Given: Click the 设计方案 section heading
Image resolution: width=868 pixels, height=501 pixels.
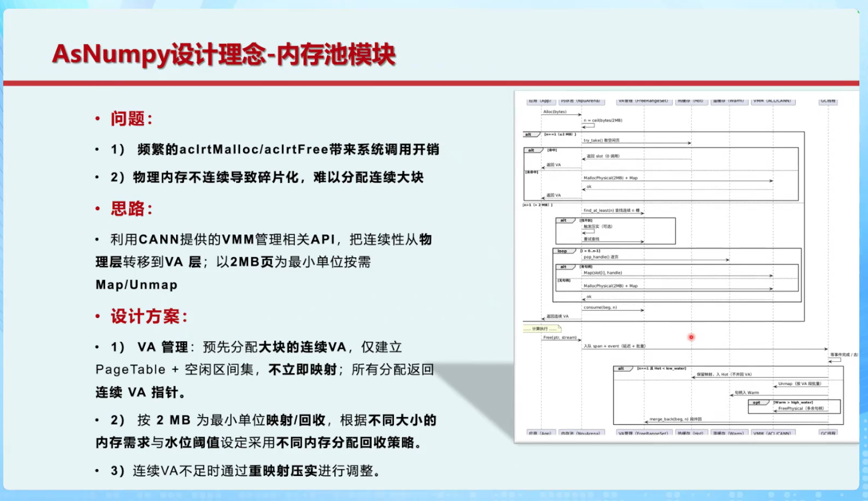Looking at the screenshot, I should 145,315.
